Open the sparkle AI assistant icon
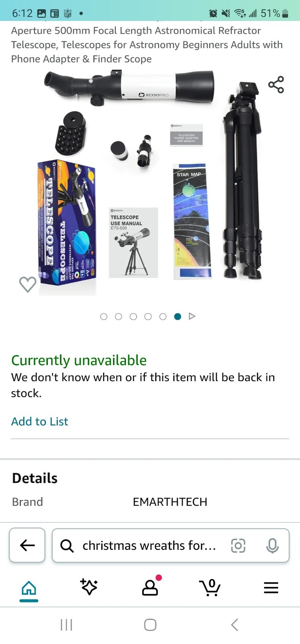The width and height of the screenshot is (300, 644). tap(89, 587)
